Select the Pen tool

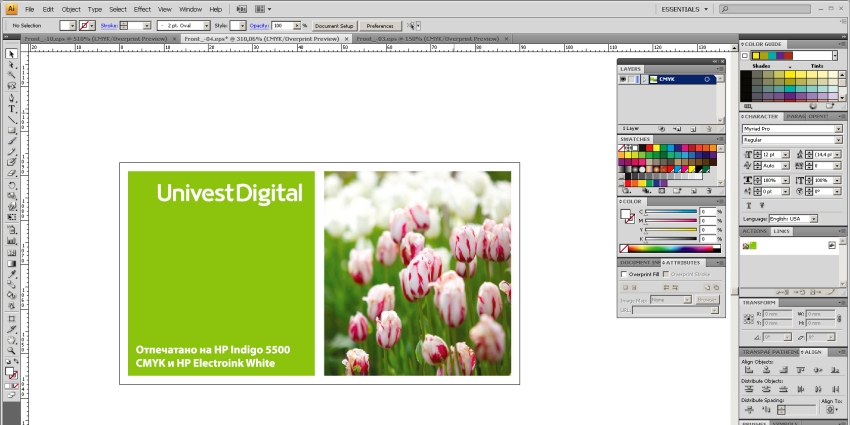coord(11,98)
